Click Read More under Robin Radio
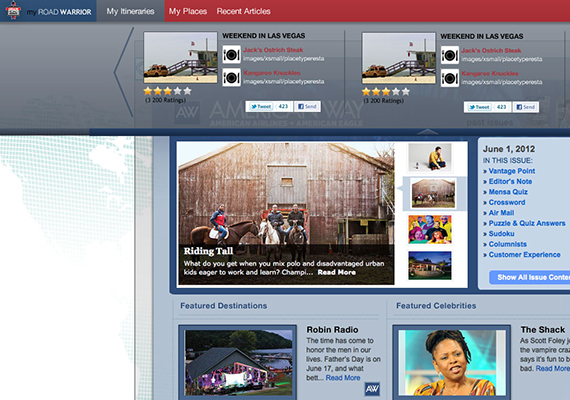Viewport: 570px width, 400px height. [x=343, y=378]
